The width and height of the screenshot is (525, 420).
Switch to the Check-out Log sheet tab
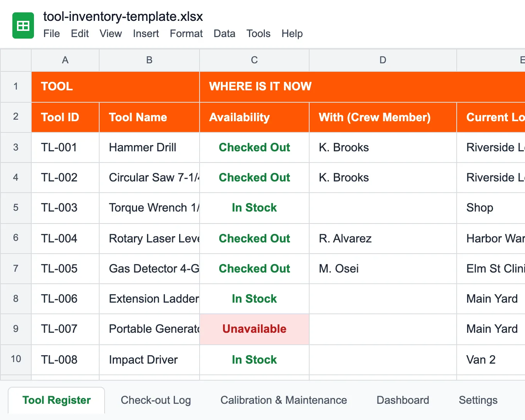(156, 400)
